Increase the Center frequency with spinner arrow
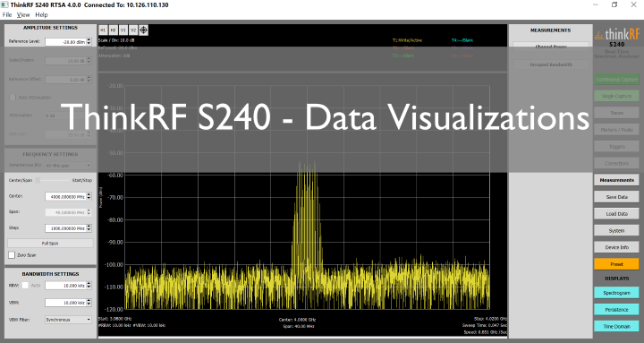644x343 pixels. 89,194
